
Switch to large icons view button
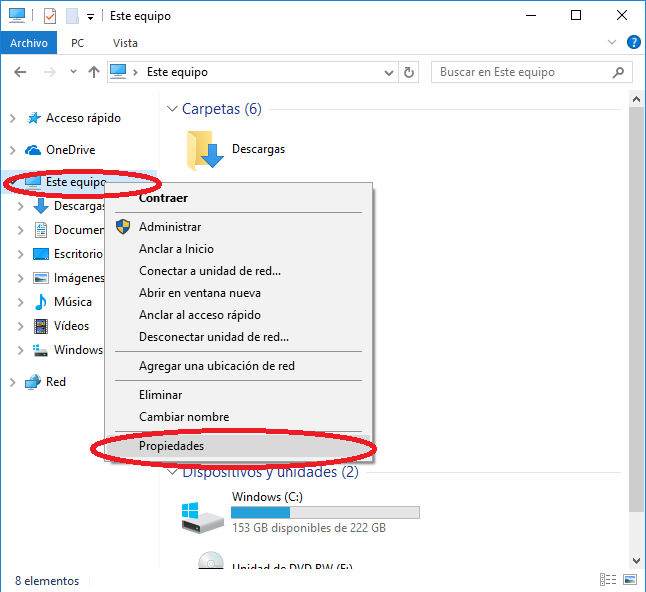(629, 580)
